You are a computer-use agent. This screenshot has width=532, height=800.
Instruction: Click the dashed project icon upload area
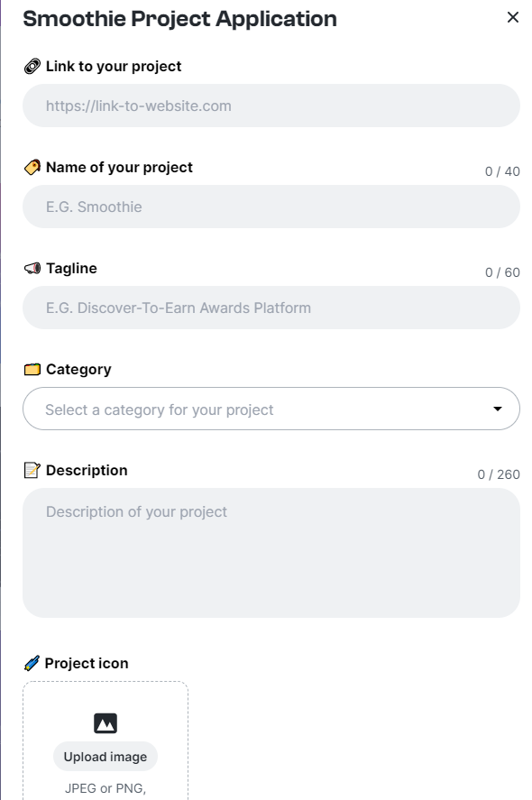coord(105,740)
